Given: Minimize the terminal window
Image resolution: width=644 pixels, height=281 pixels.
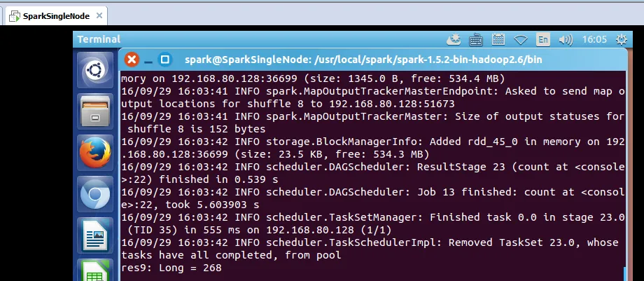Looking at the screenshot, I should 148,60.
